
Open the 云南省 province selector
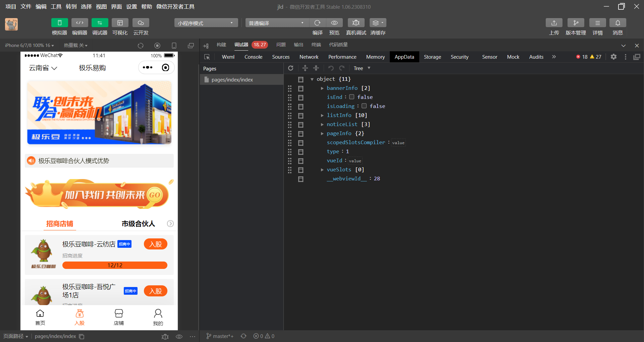[43, 68]
